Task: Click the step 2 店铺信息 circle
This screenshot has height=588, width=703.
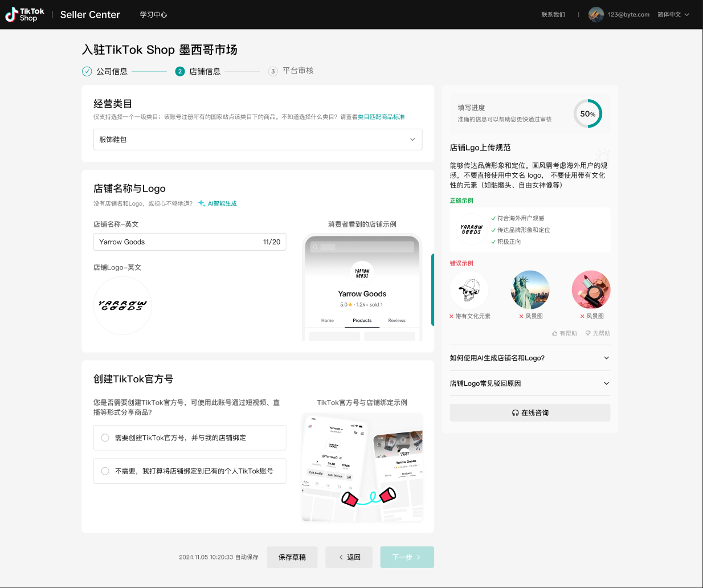Action: point(180,71)
